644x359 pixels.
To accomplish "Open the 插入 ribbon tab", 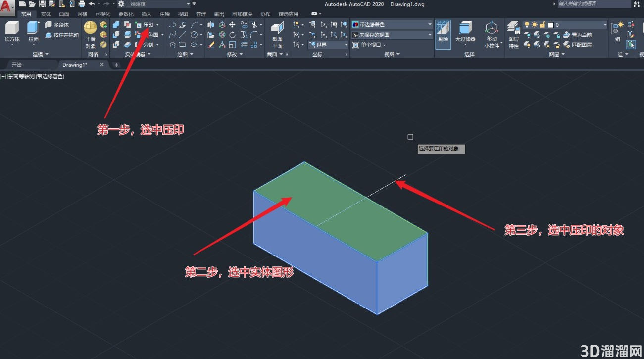I will point(147,14).
